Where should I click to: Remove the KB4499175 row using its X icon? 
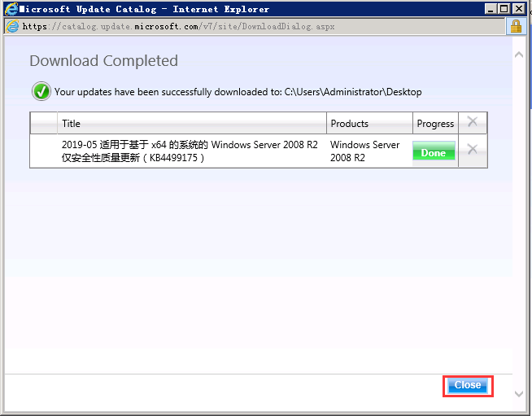tap(472, 150)
